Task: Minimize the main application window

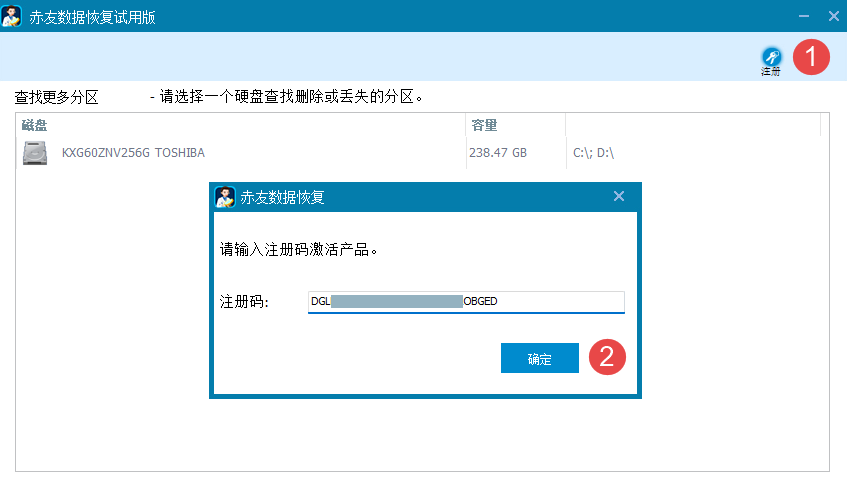Action: pyautogui.click(x=803, y=16)
